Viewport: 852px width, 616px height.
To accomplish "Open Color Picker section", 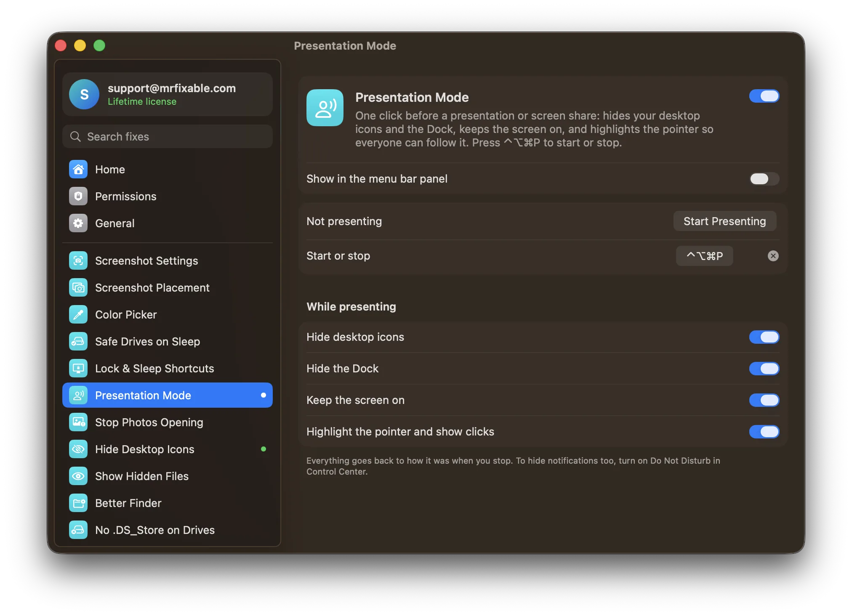I will click(168, 315).
